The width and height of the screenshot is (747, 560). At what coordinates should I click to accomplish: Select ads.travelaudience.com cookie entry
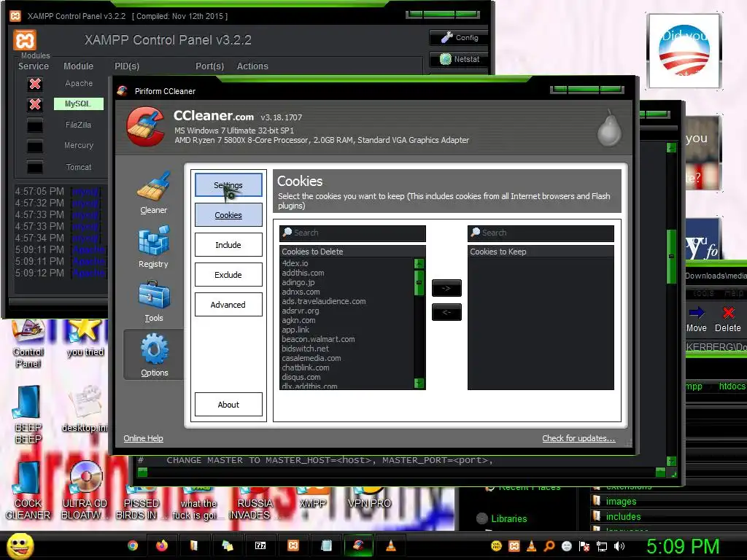323,301
